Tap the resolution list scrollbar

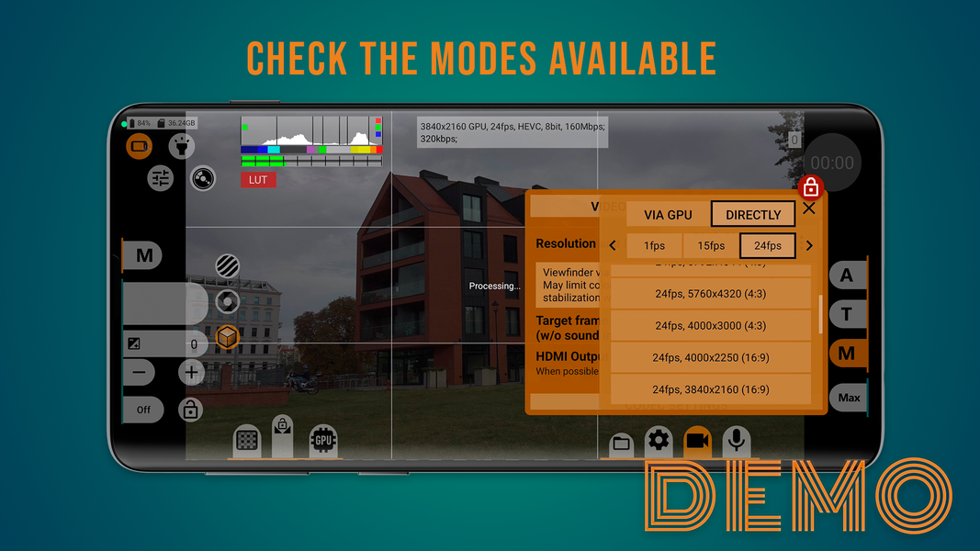(820, 314)
